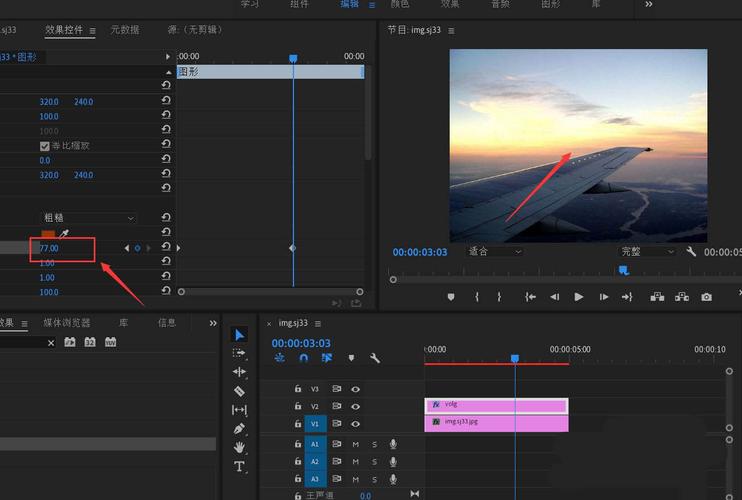
Task: Open the 完整 playback resolution dropdown
Action: point(646,252)
